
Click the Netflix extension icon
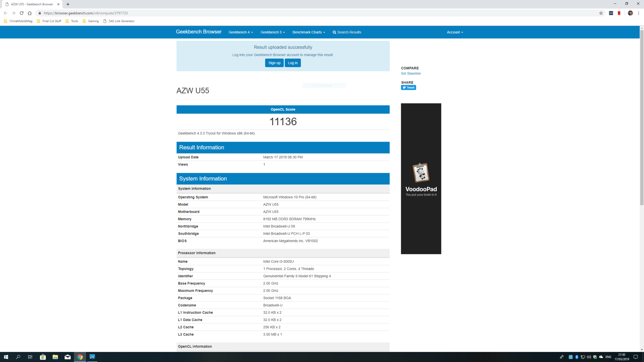coord(619,13)
